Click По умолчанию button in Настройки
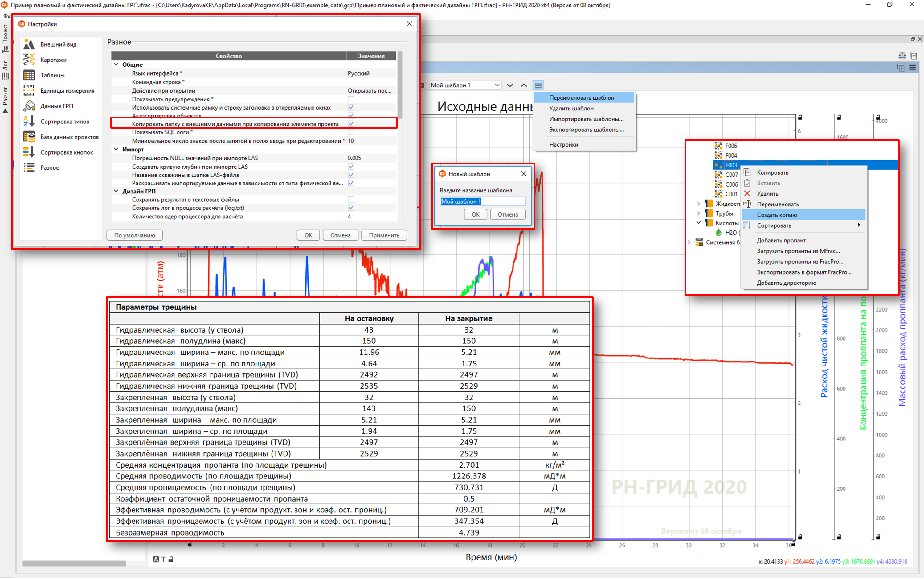924x579 pixels. click(134, 235)
